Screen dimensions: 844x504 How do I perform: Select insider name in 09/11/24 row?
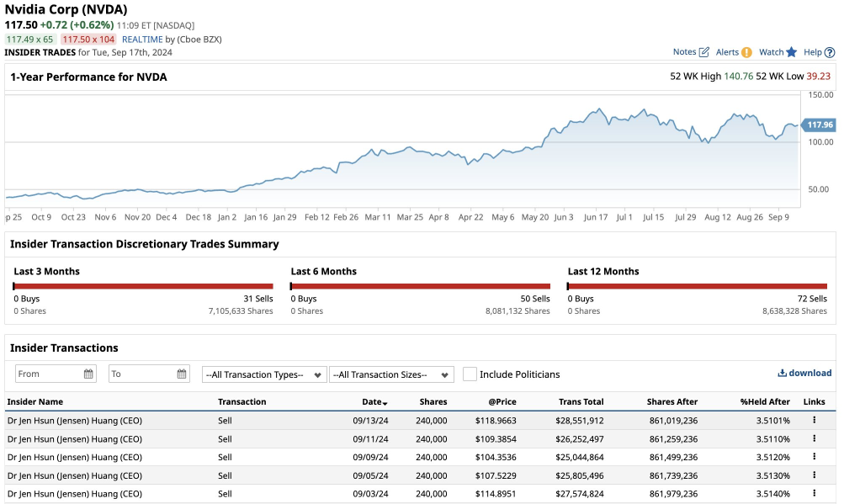click(75, 439)
